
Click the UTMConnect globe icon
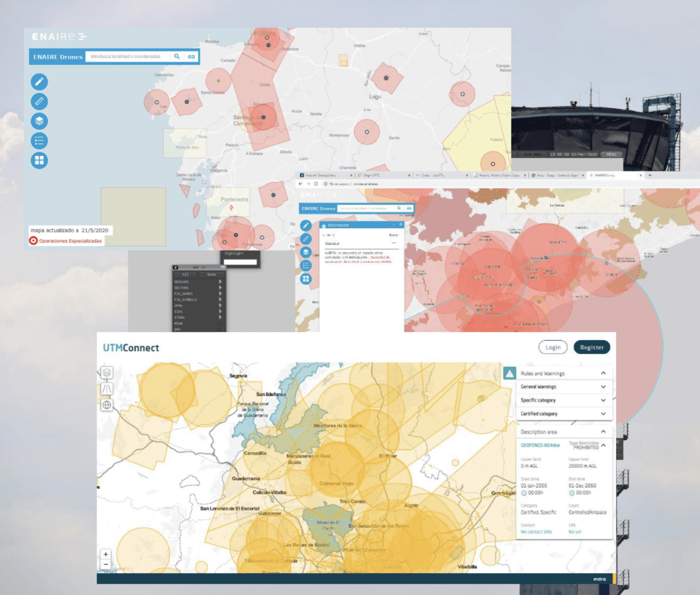(x=106, y=405)
